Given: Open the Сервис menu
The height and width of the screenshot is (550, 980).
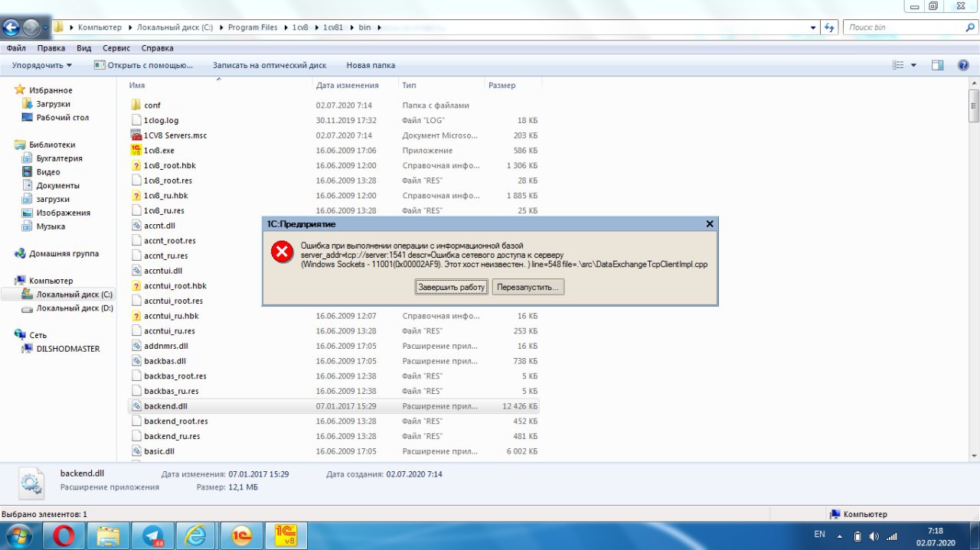Looking at the screenshot, I should [x=116, y=48].
